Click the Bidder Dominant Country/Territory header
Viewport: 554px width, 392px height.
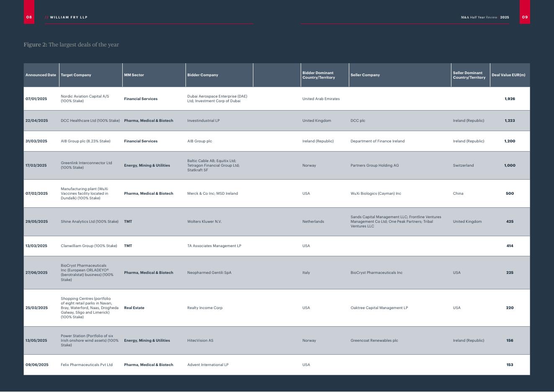click(x=319, y=75)
